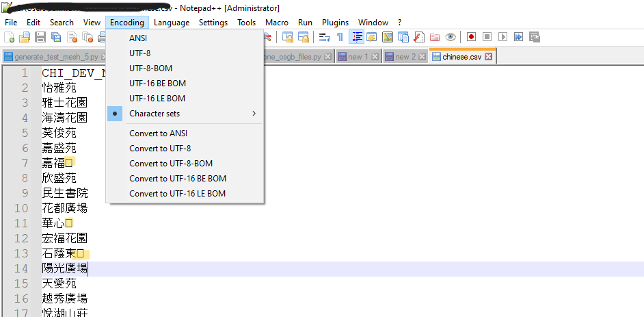Screen dimensions: 644x317
Task: Open the Macro menu
Action: (x=277, y=22)
